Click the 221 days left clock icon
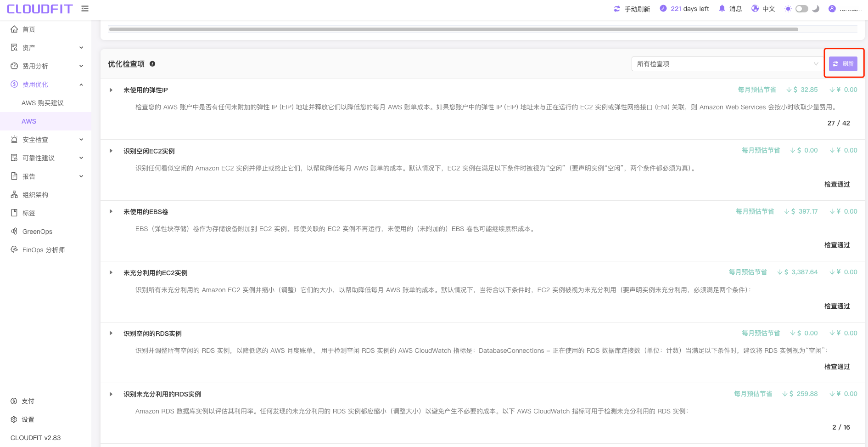868x447 pixels. click(x=663, y=8)
